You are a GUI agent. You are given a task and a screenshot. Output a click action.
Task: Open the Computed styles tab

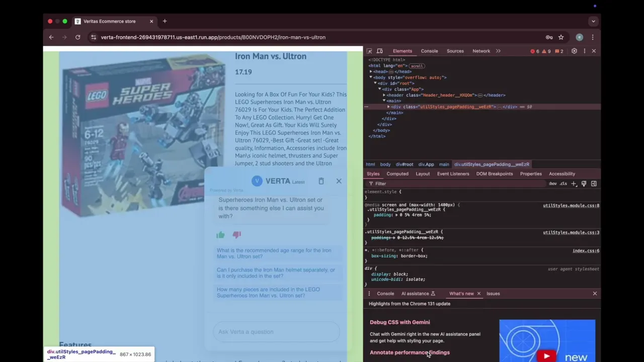(x=397, y=174)
